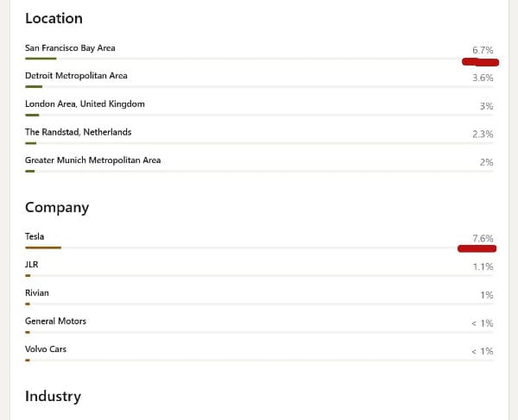Viewport: 518px width, 420px height.
Task: Click the red mark under 7.6%
Action: click(x=477, y=248)
